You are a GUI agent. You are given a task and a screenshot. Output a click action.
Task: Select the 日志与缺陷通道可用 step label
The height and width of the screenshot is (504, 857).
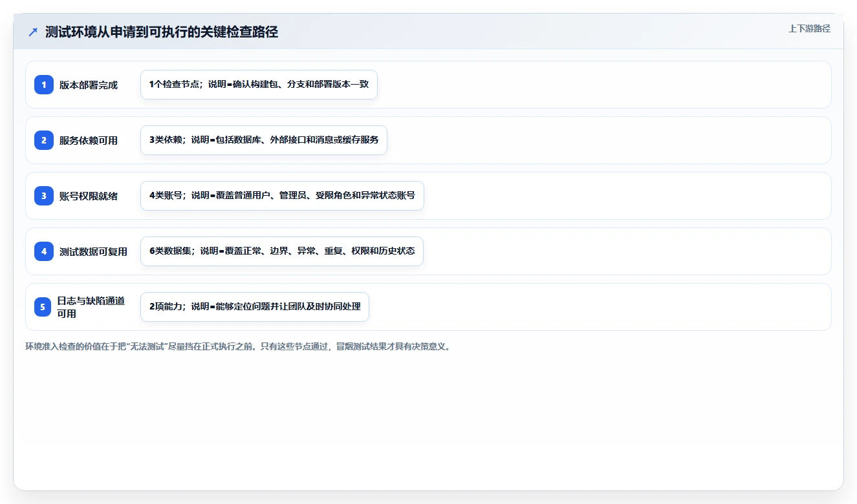click(91, 307)
